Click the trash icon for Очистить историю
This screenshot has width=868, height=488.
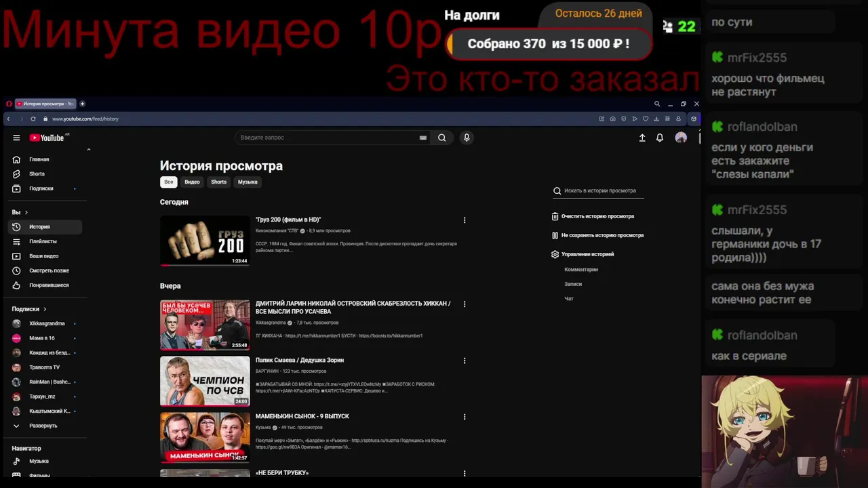(x=555, y=216)
